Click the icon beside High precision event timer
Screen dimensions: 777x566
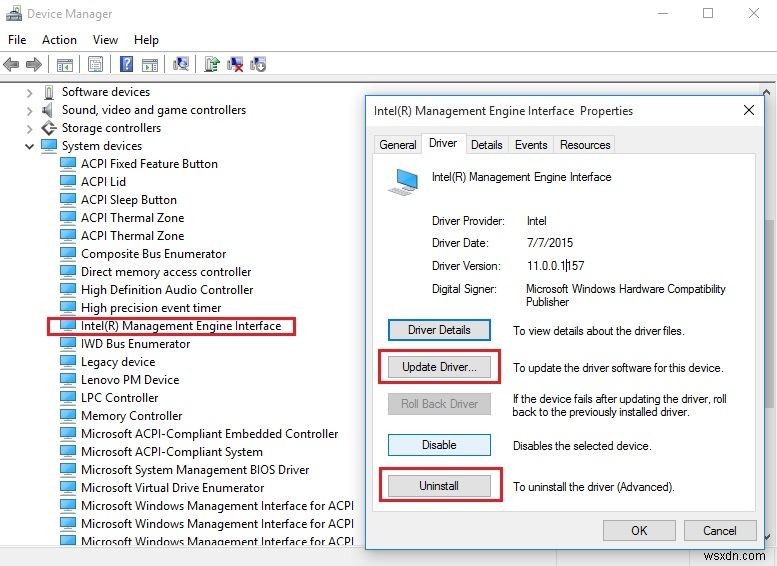click(x=68, y=308)
